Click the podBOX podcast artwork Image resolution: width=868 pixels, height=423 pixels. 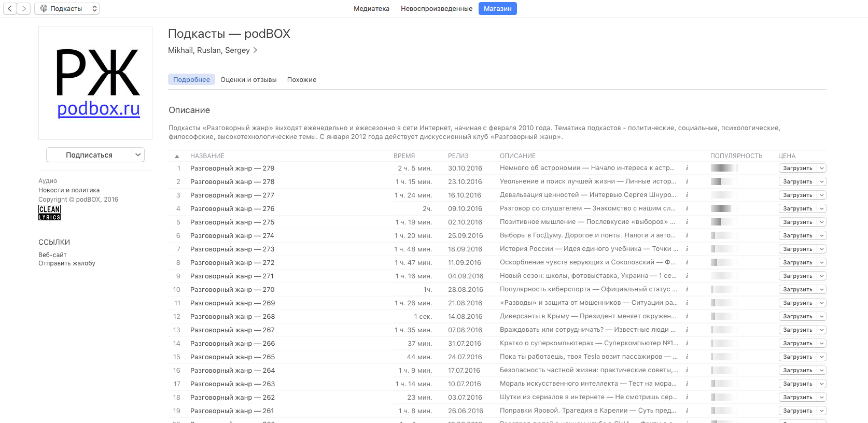tap(95, 83)
